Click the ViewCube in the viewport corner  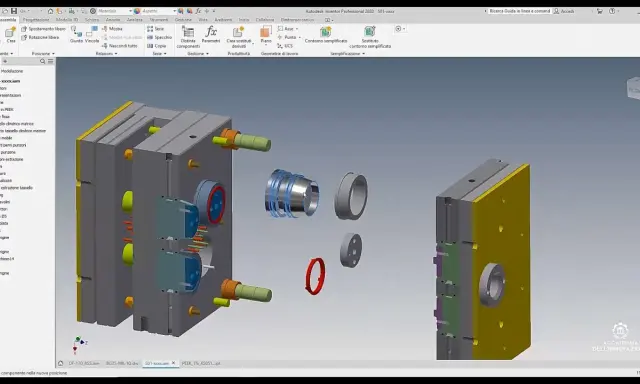point(633,87)
